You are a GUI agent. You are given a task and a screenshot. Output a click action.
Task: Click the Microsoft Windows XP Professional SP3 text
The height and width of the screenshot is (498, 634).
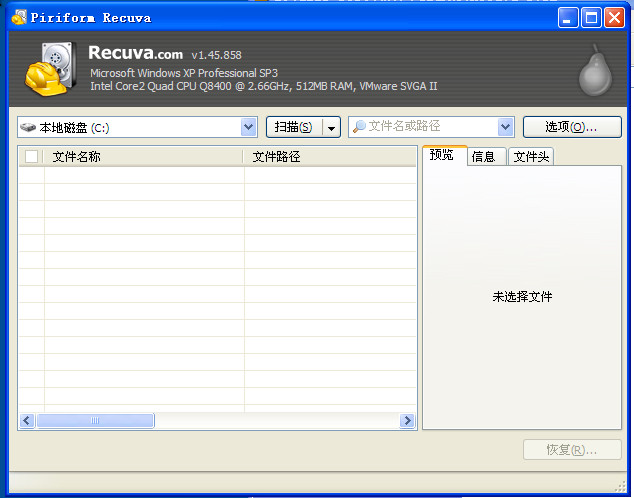coord(184,73)
